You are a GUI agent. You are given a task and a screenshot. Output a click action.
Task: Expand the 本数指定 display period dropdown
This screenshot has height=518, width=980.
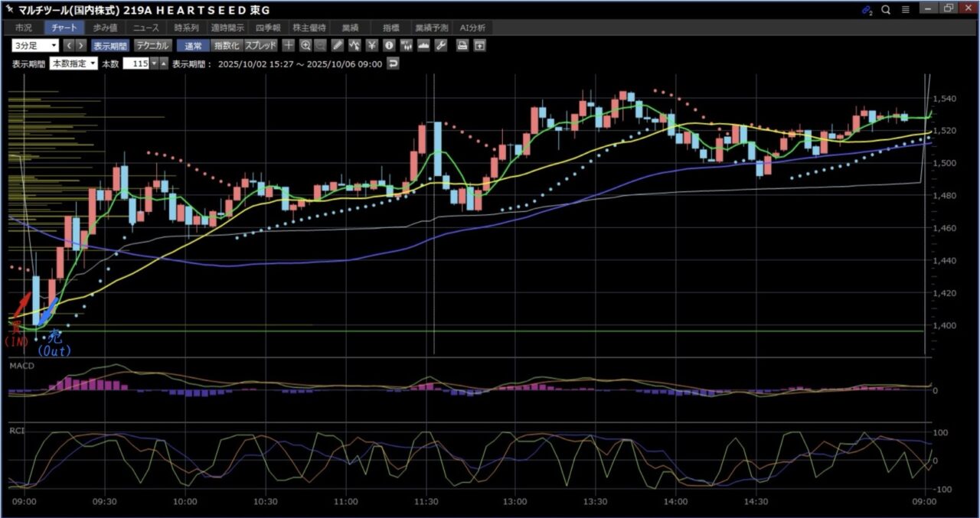pyautogui.click(x=73, y=64)
